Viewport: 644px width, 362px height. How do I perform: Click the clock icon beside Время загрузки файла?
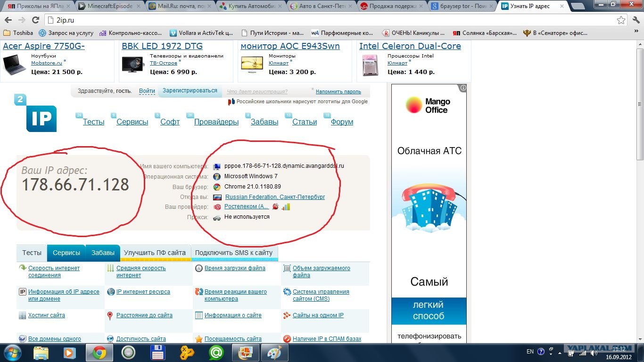198,268
